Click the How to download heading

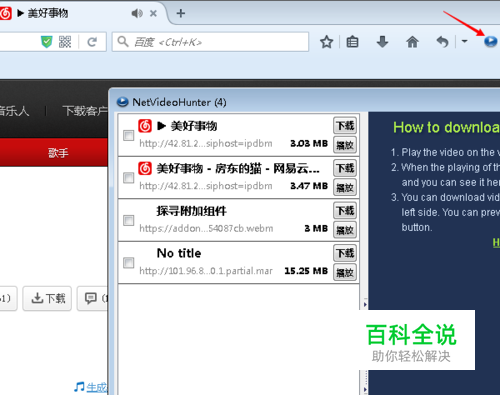tap(446, 127)
